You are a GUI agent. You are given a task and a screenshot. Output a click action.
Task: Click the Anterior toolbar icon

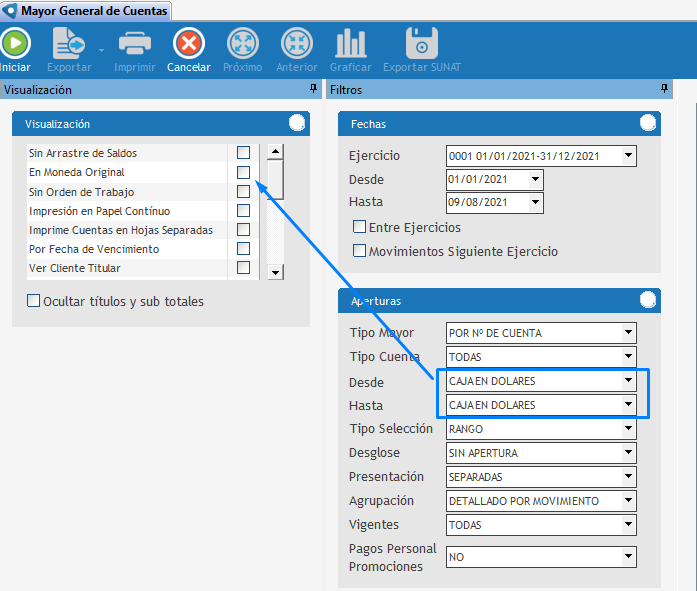(x=296, y=43)
